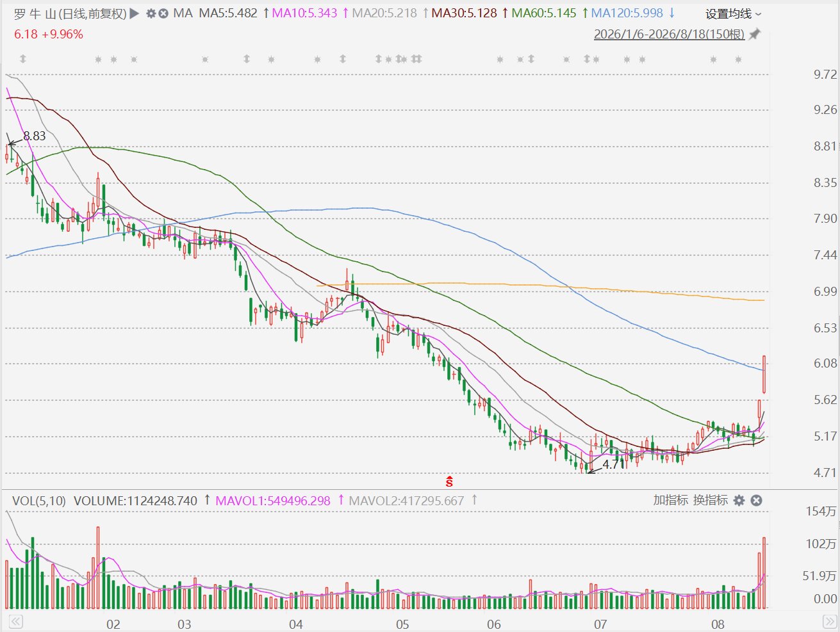This screenshot has width=840, height=632.
Task: Click the MA30:5.128 label
Action: pos(465,13)
